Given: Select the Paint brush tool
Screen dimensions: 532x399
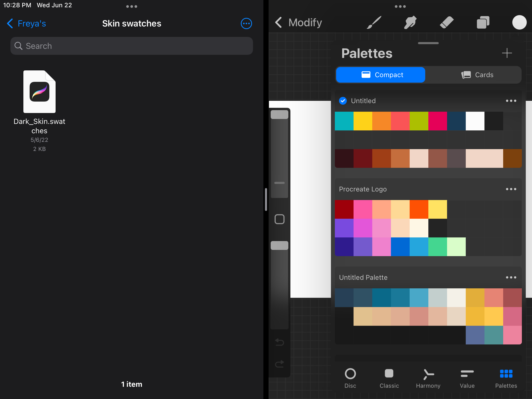Looking at the screenshot, I should (x=374, y=23).
